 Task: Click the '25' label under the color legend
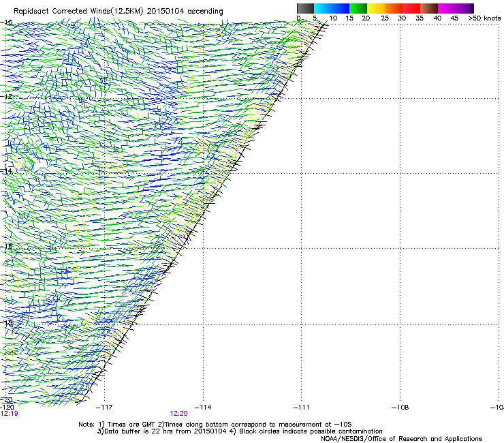click(385, 18)
